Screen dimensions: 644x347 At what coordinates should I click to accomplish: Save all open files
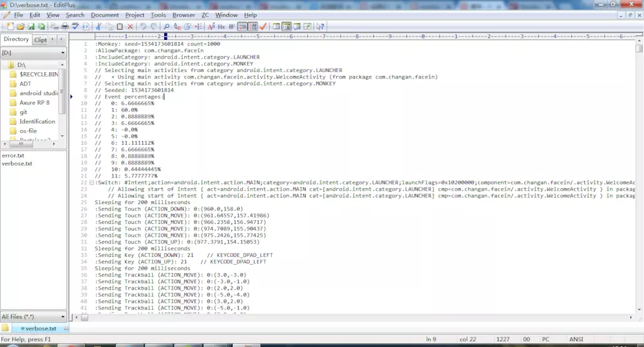[41, 26]
